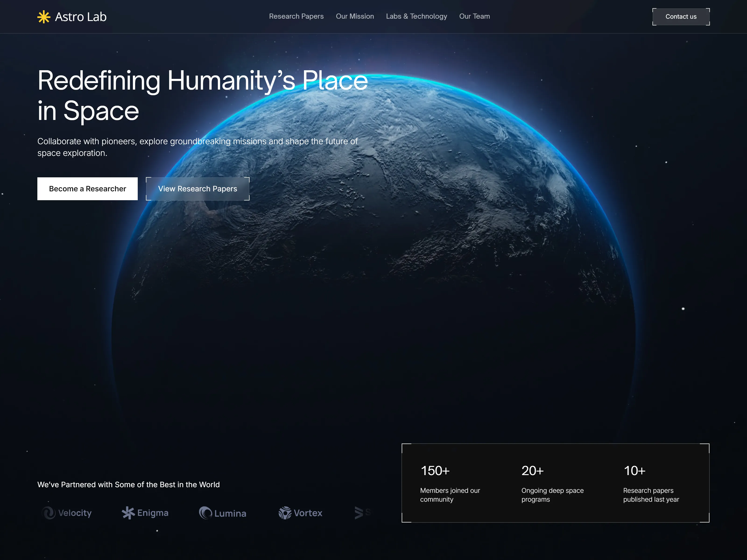Click the 'Redefining Humanity's Place in Space' headline

click(x=203, y=95)
